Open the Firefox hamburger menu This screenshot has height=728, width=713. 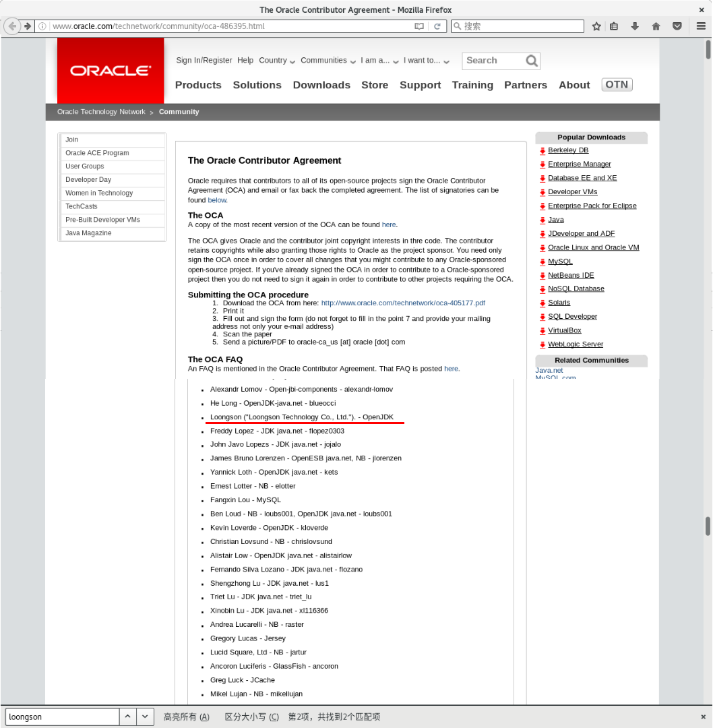point(701,26)
